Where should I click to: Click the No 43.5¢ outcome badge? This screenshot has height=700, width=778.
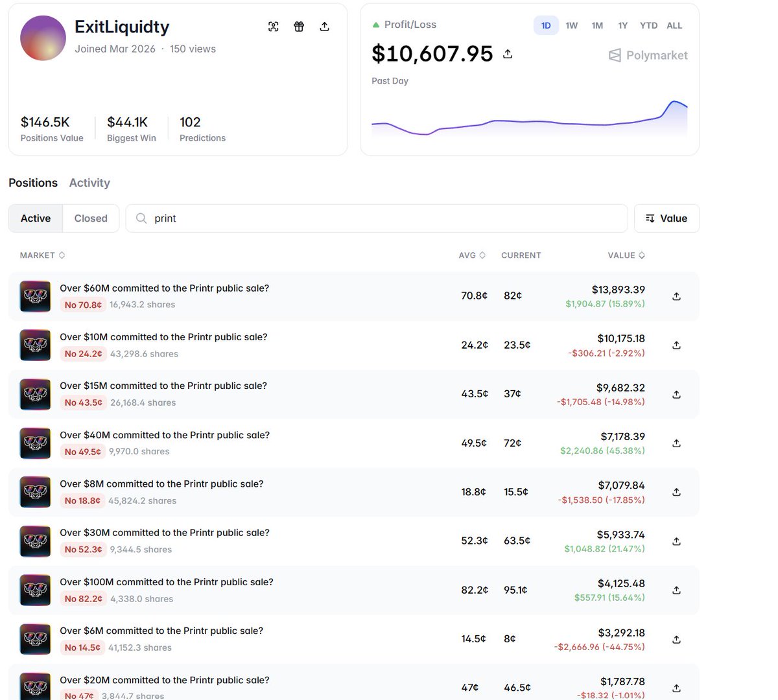coord(83,402)
